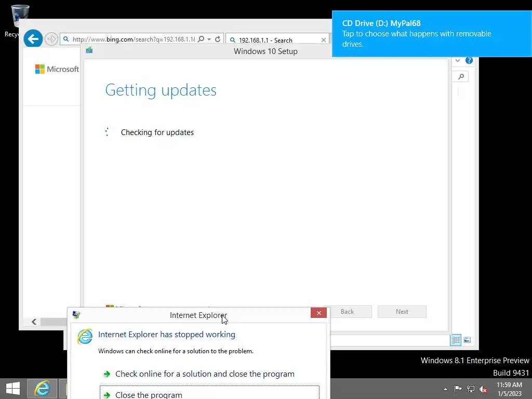The image size is (532, 399).
Task: Click the bing.com address bar URL
Action: point(134,39)
